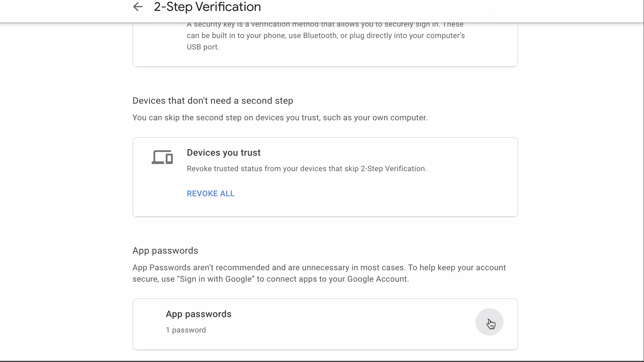644x362 pixels.
Task: Click the "You can skip the second step" sentence
Action: tap(280, 118)
